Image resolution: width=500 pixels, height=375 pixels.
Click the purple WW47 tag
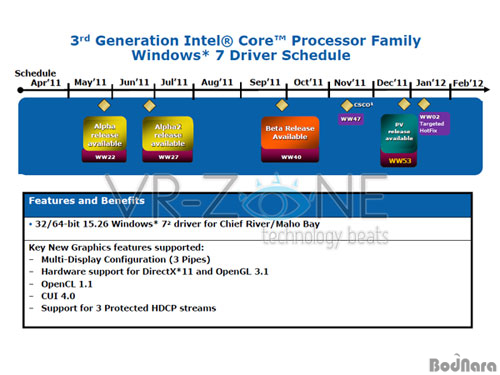(351, 119)
